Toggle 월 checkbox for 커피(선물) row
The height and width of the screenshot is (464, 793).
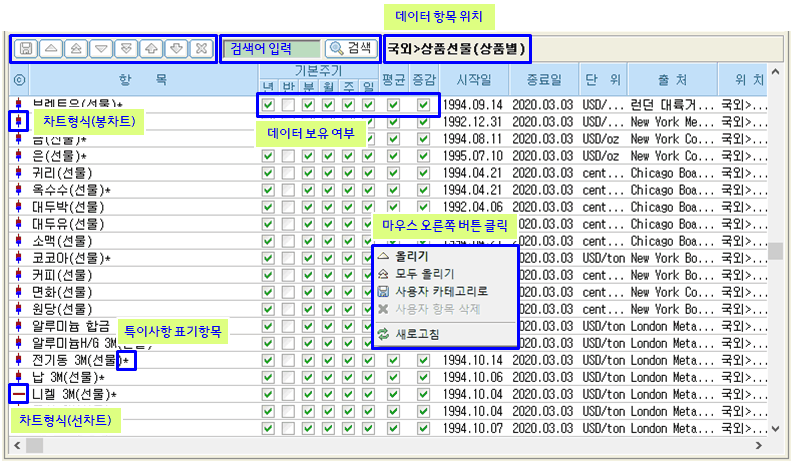coord(328,275)
